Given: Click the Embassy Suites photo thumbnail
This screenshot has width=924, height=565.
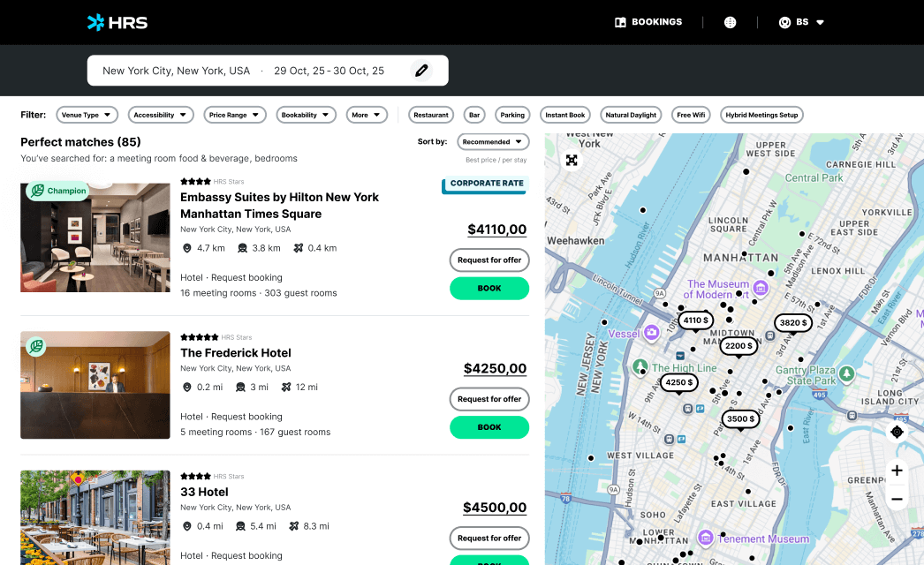Looking at the screenshot, I should (95, 237).
